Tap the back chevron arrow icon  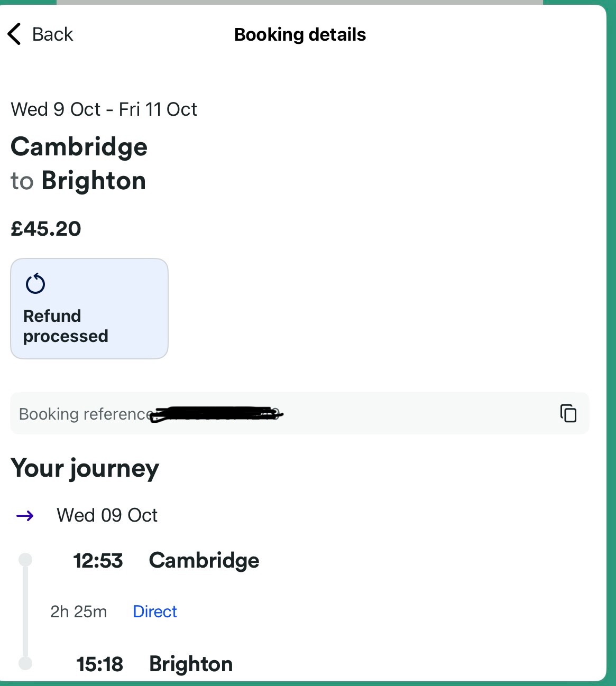[14, 34]
